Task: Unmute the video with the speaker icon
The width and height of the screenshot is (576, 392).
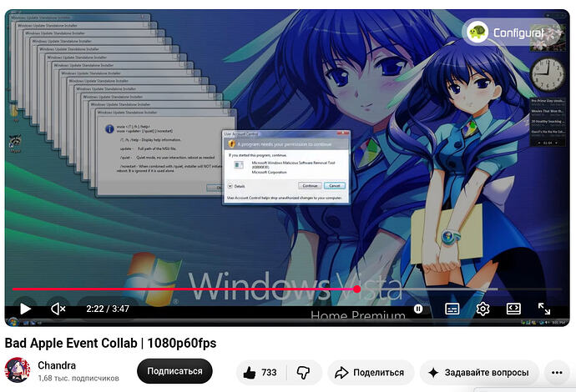Action: click(58, 309)
